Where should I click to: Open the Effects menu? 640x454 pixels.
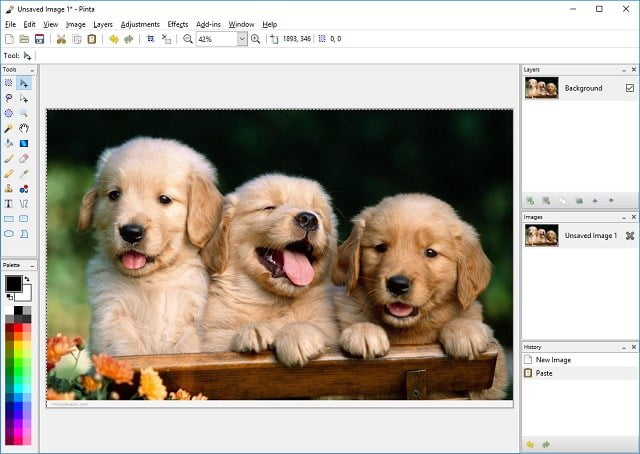178,24
